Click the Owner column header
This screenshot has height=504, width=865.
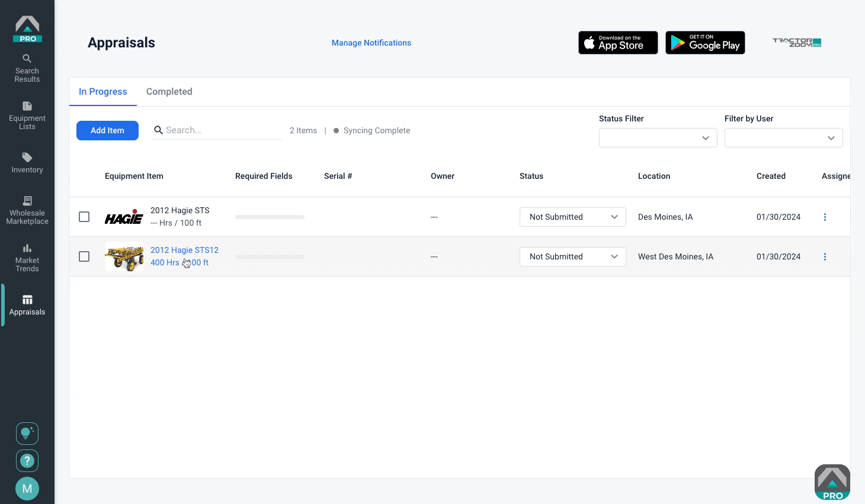(443, 176)
